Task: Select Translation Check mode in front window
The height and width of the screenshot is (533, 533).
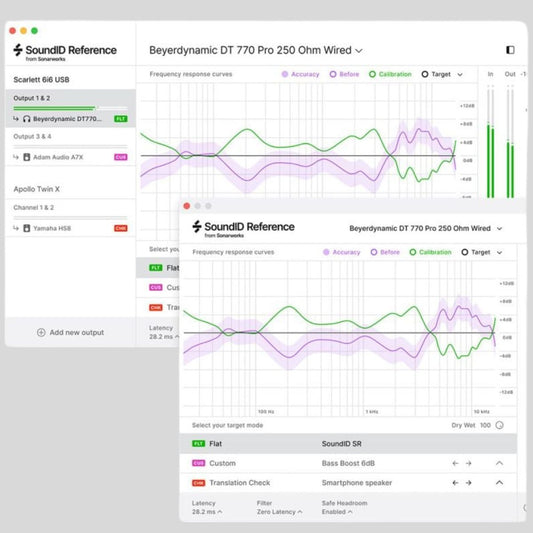Action: click(x=348, y=483)
